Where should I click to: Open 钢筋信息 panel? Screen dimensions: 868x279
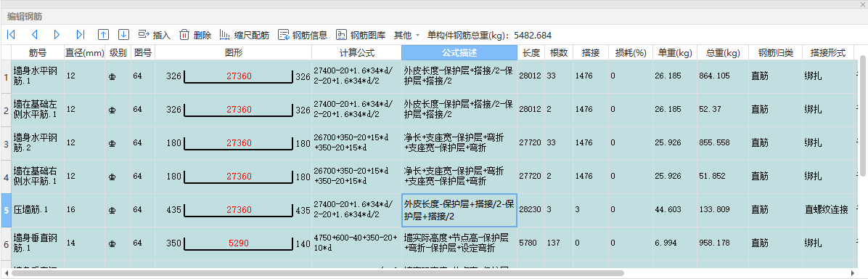[303, 35]
